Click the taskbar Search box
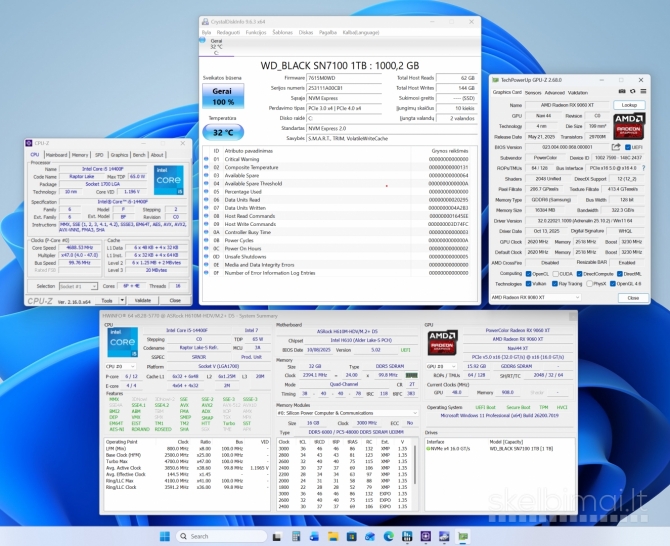 point(222,536)
